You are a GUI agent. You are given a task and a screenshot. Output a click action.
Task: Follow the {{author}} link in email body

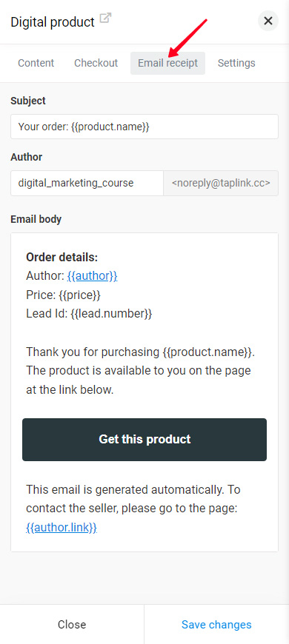click(93, 276)
